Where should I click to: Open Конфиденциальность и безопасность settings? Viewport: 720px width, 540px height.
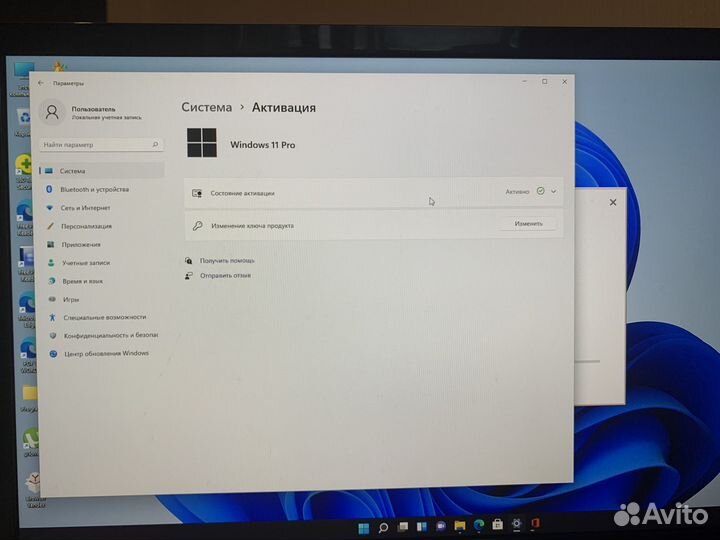click(110, 335)
